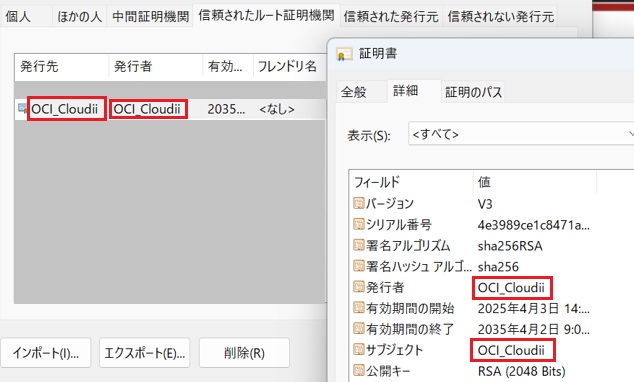Click the 削除(R) button
This screenshot has height=382, width=634.
click(x=244, y=353)
